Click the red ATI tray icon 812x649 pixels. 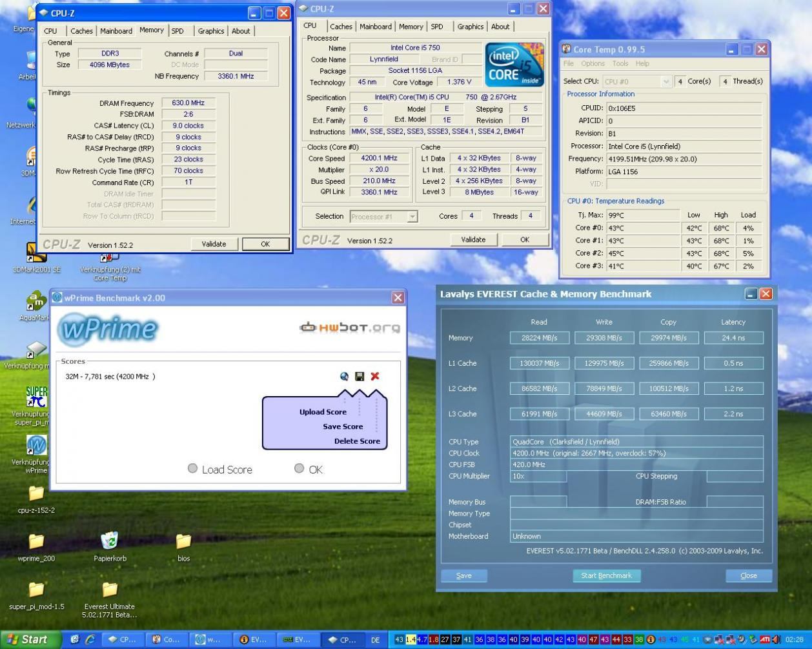(765, 640)
